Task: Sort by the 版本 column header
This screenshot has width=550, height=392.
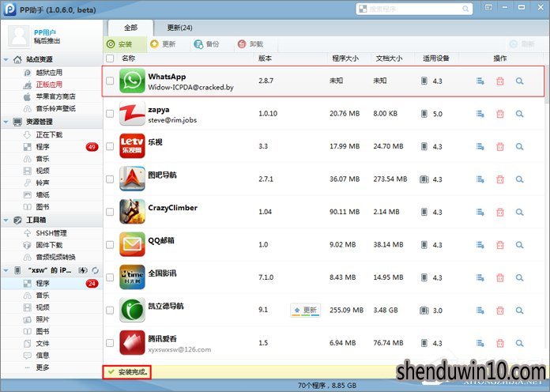Action: 265,58
